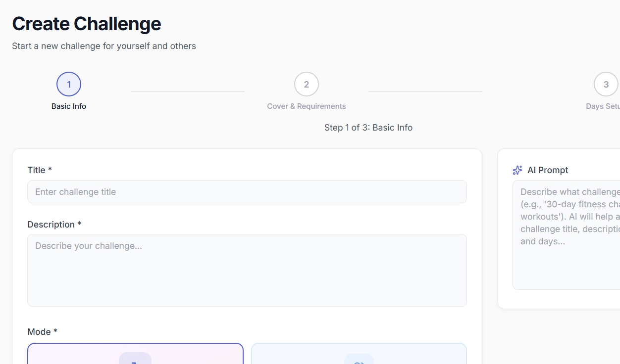This screenshot has height=364, width=620.
Task: Click the AI Prompt sparkles icon
Action: [x=517, y=170]
